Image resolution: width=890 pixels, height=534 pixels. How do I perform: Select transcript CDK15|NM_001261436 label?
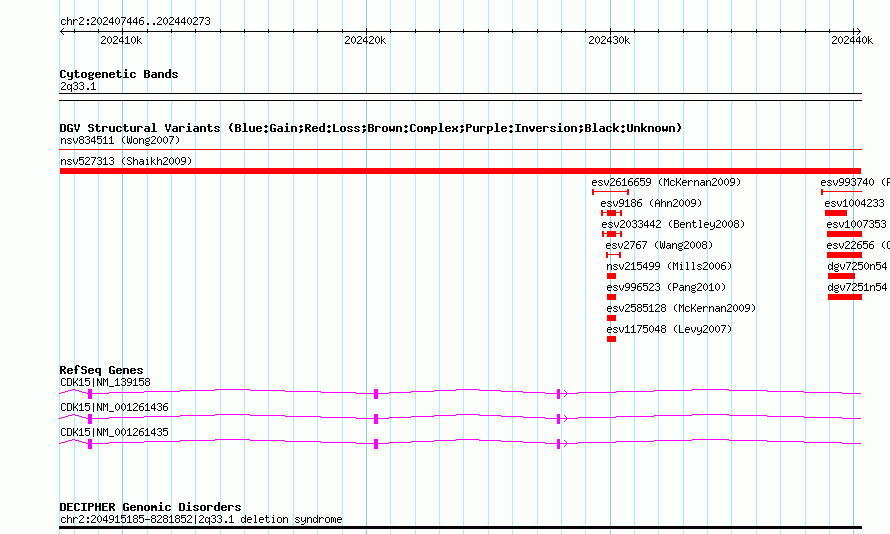click(114, 407)
